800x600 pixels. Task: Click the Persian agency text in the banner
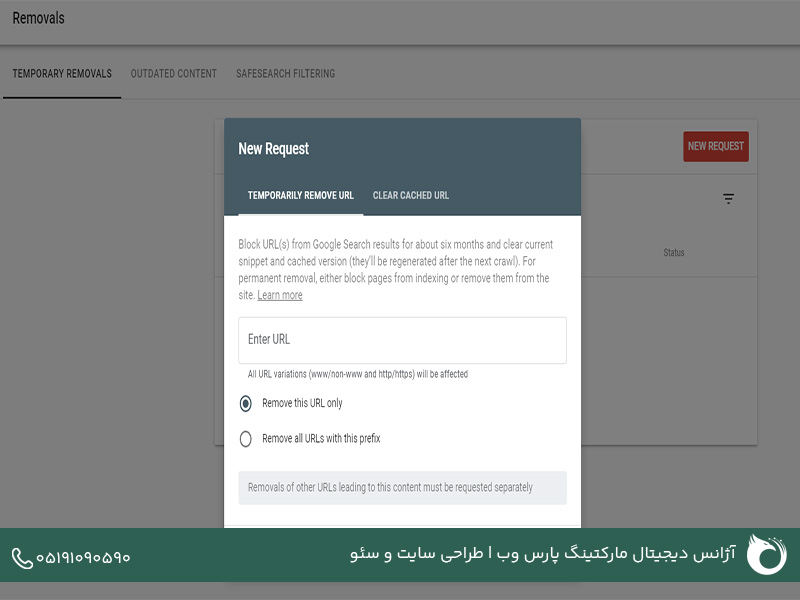[543, 555]
